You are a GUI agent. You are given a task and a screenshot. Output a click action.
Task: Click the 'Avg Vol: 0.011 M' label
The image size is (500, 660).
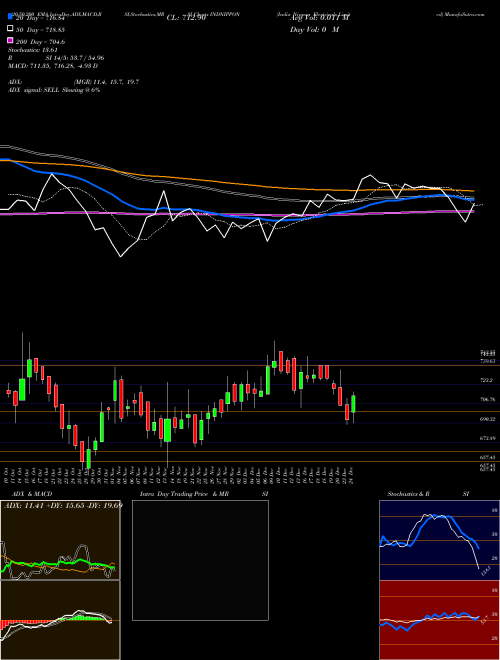(319, 18)
